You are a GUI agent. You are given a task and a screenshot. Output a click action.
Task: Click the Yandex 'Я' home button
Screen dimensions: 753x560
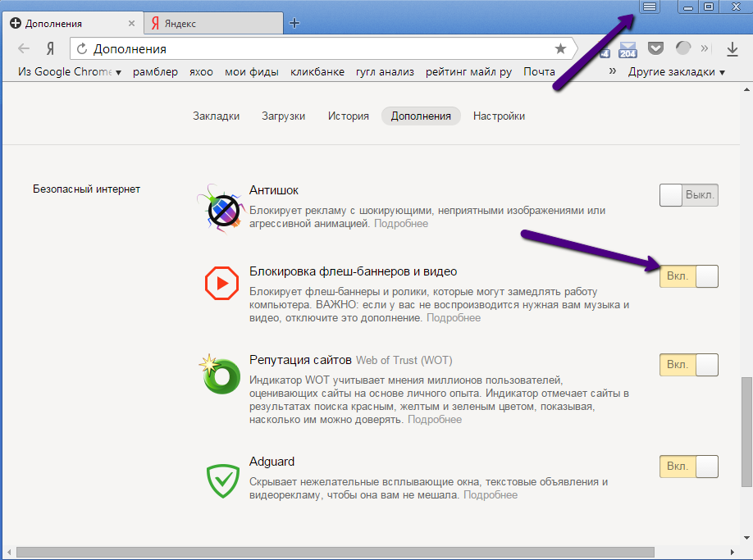click(x=50, y=48)
